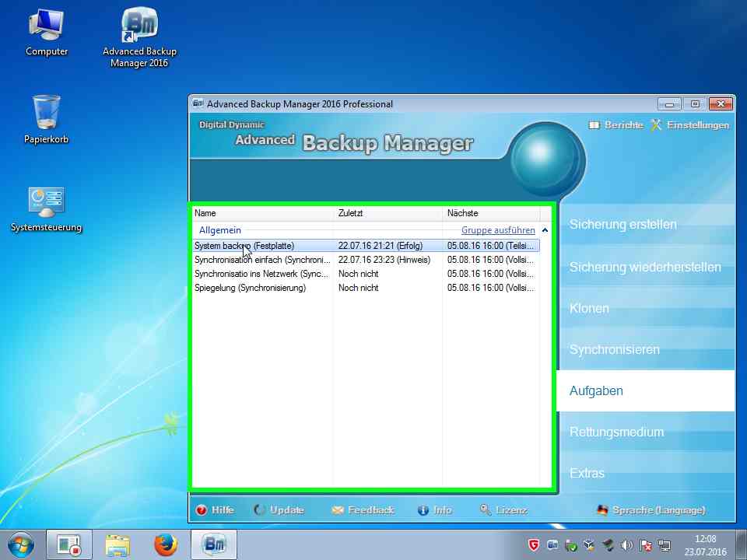Collapse the Allgemein group chevron
This screenshot has width=747, height=560.
(545, 230)
